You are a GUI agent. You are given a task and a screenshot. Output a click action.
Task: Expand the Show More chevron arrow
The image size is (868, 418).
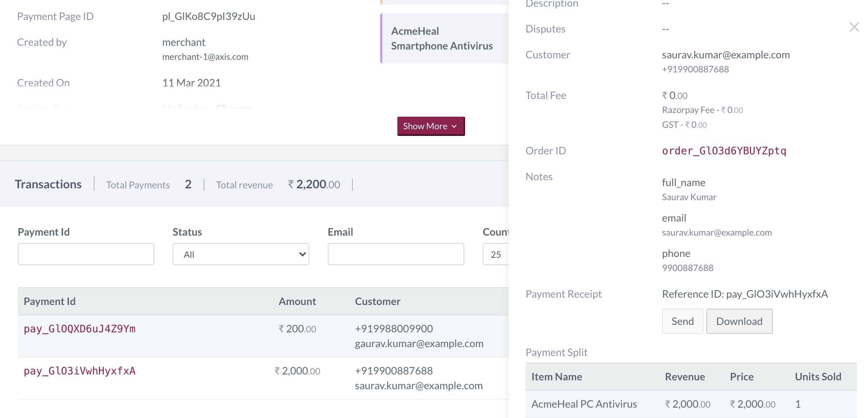tap(454, 126)
